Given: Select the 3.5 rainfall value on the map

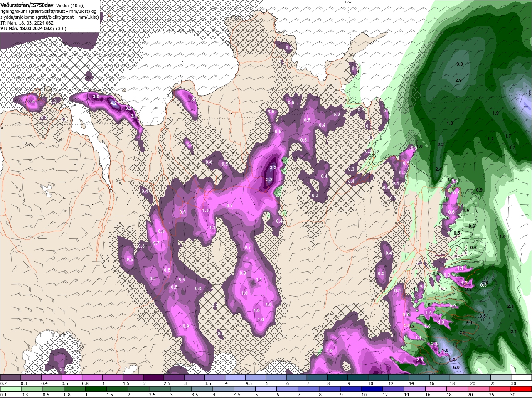Looking at the screenshot, I should click(483, 316).
